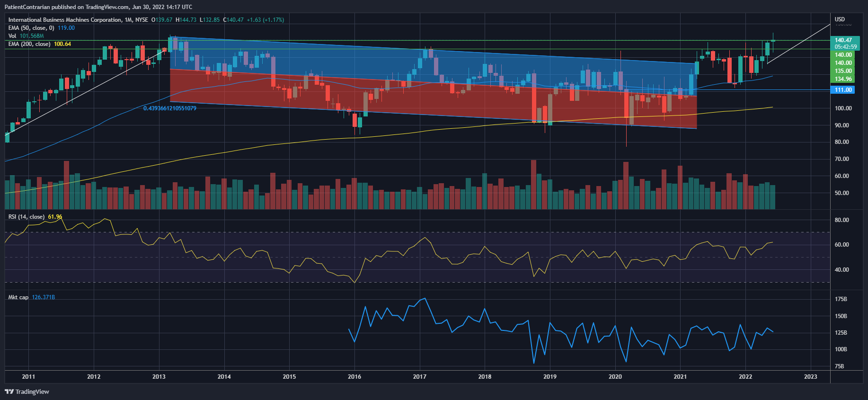Click the EMA 50 value 119.00
This screenshot has width=868, height=400.
[x=66, y=28]
